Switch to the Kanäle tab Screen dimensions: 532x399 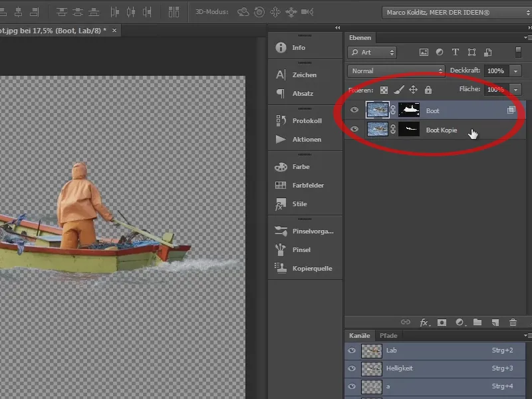pyautogui.click(x=359, y=336)
